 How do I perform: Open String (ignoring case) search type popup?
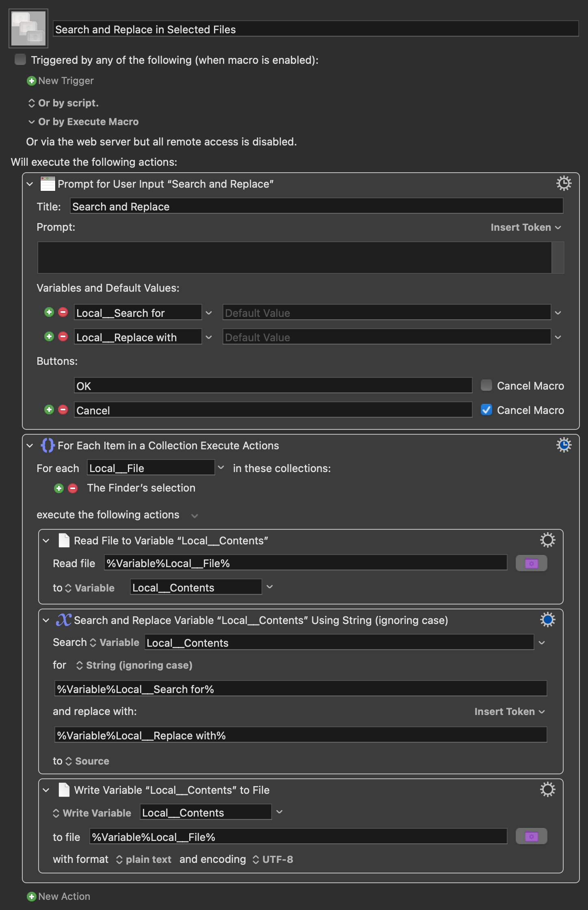134,665
